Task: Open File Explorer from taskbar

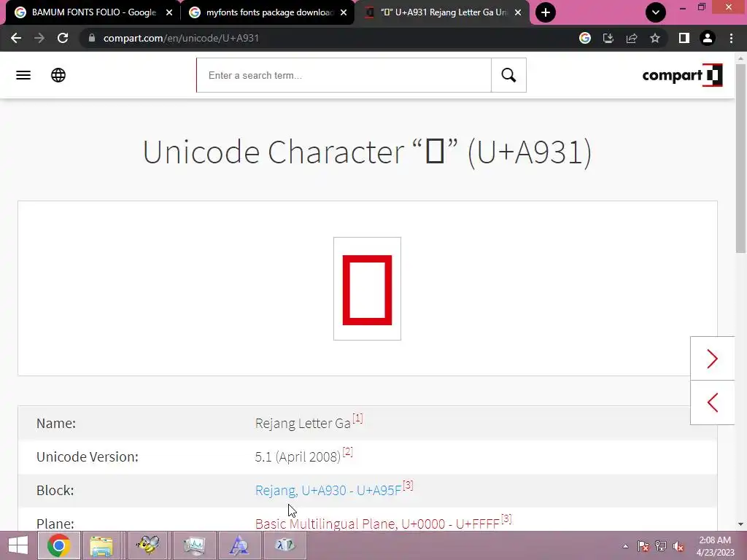Action: [101, 545]
